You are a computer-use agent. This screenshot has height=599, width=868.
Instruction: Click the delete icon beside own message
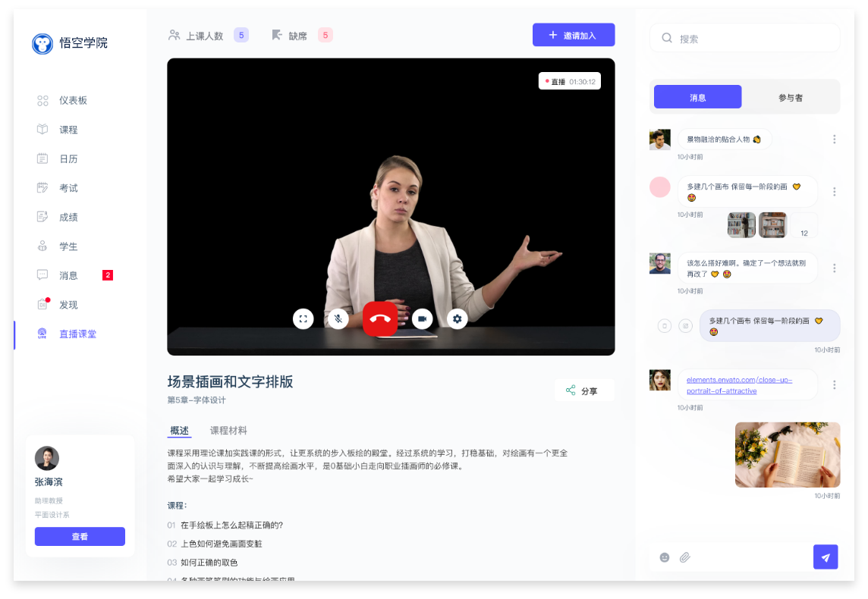click(665, 326)
